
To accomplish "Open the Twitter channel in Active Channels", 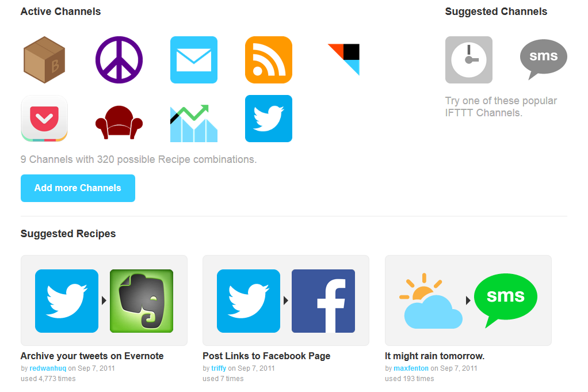I will (269, 119).
